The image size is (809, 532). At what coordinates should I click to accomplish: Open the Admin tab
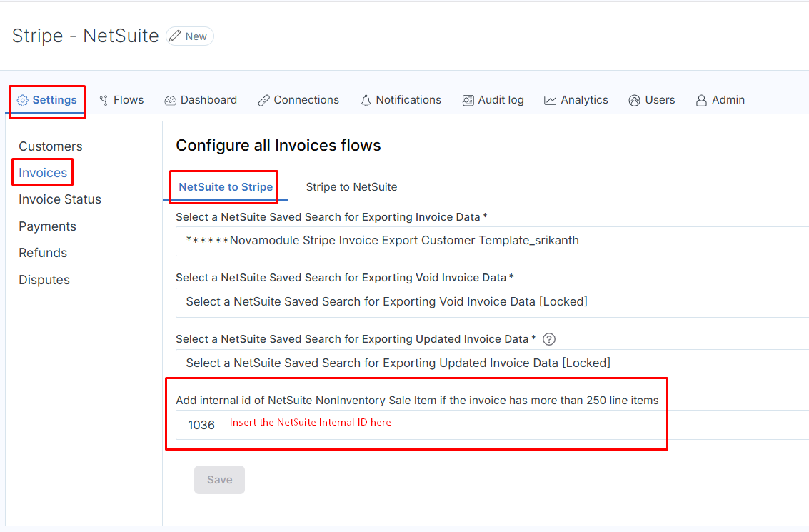tap(720, 100)
